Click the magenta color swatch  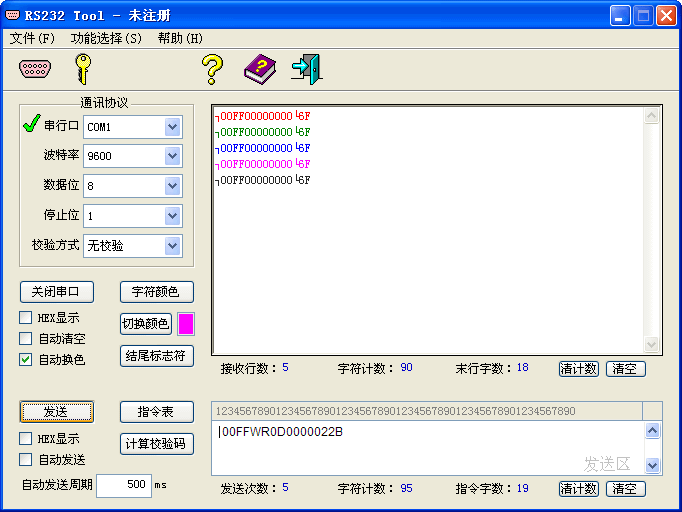coord(186,324)
